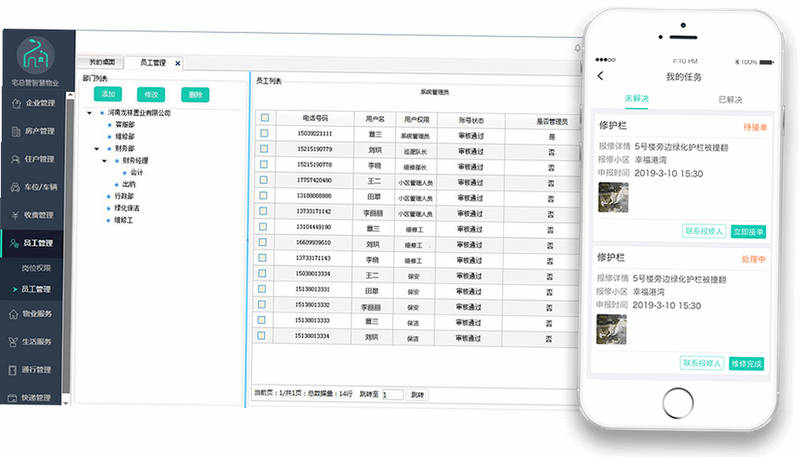This screenshot has width=800, height=457.
Task: Check the row with phone 16609939610
Action: tap(262, 242)
